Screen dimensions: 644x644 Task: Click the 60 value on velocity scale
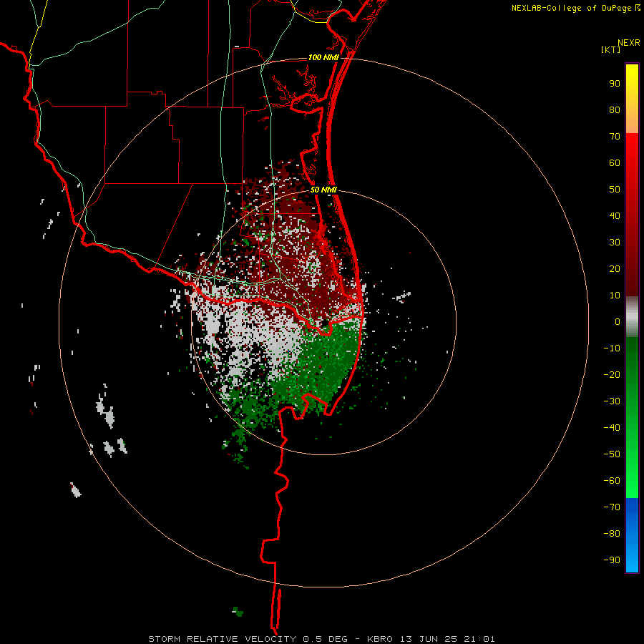[615, 163]
